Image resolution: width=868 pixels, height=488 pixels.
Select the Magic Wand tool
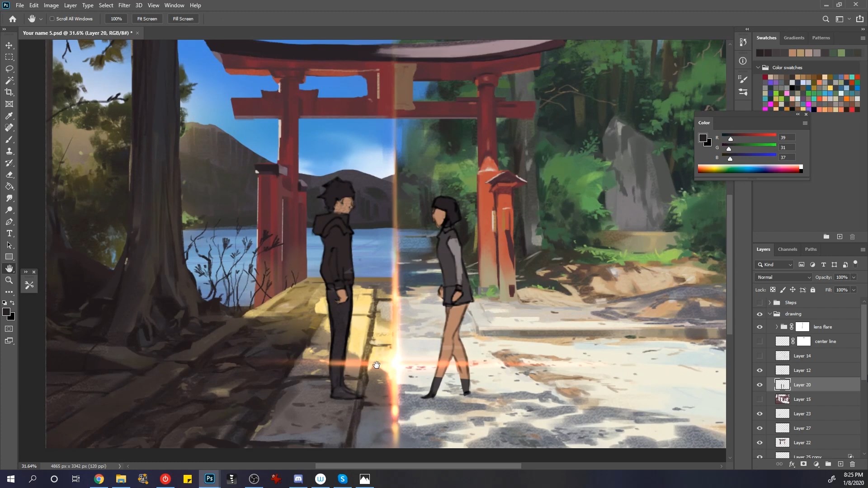point(9,81)
